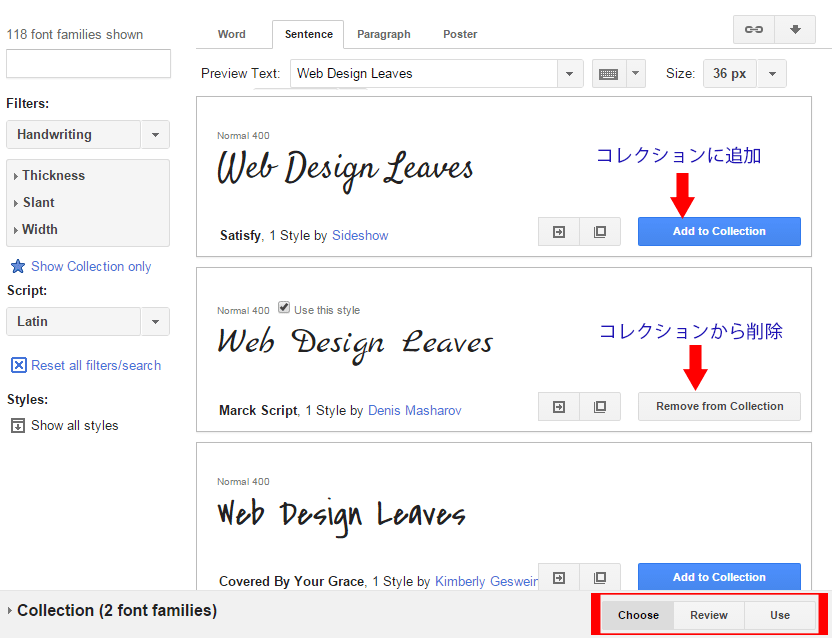The image size is (832, 638).
Task: Click pop-out icon for Marck Script
Action: pyautogui.click(x=600, y=407)
